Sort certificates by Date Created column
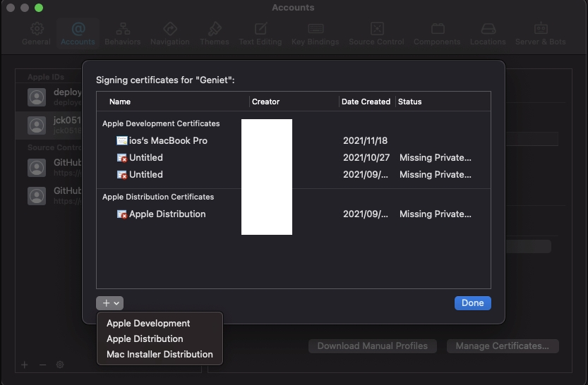The image size is (588, 385). [x=366, y=102]
